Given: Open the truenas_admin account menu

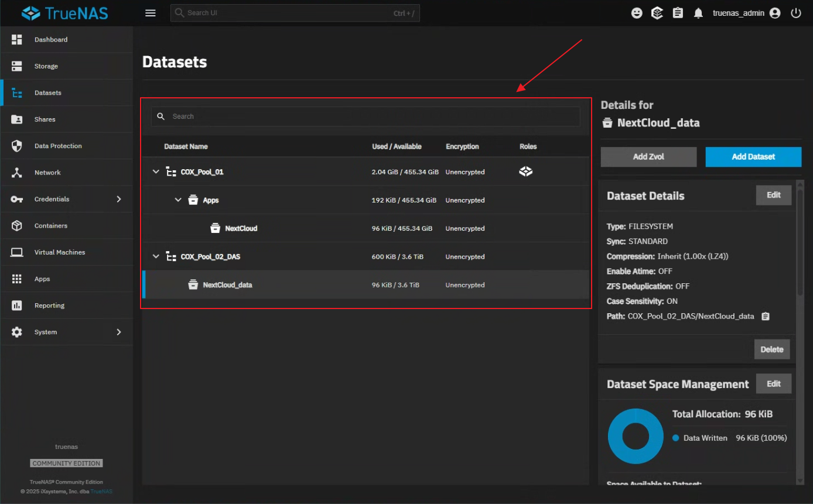Looking at the screenshot, I should click(746, 13).
